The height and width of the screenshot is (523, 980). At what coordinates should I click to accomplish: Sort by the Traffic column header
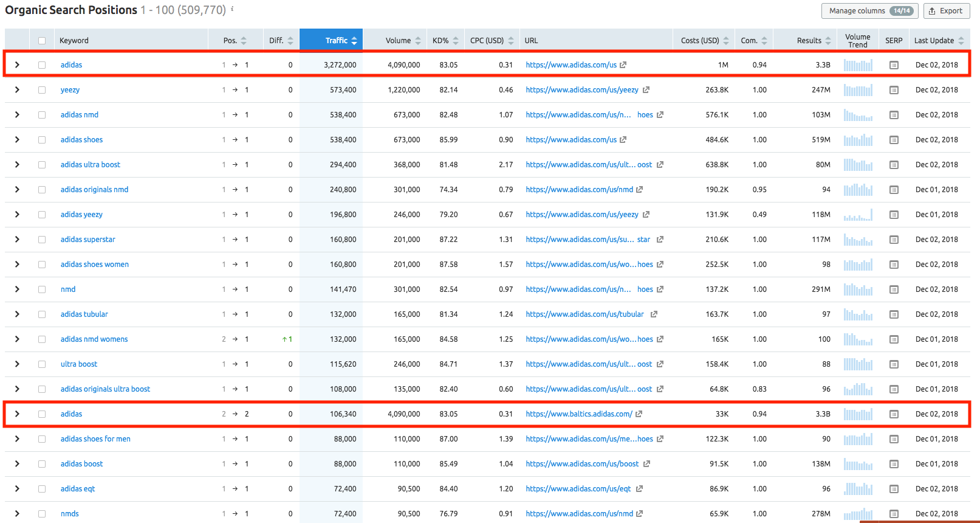(331, 40)
